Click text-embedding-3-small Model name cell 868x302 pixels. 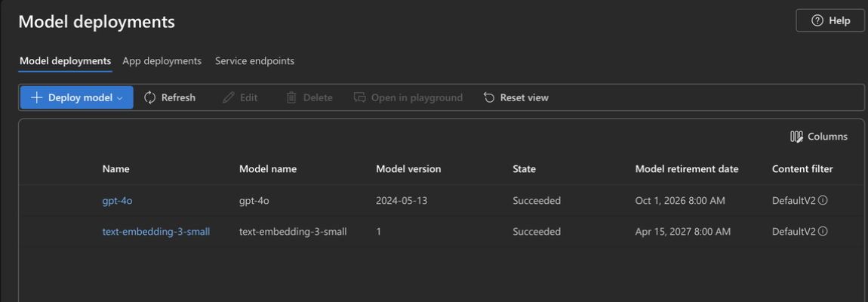tap(293, 232)
